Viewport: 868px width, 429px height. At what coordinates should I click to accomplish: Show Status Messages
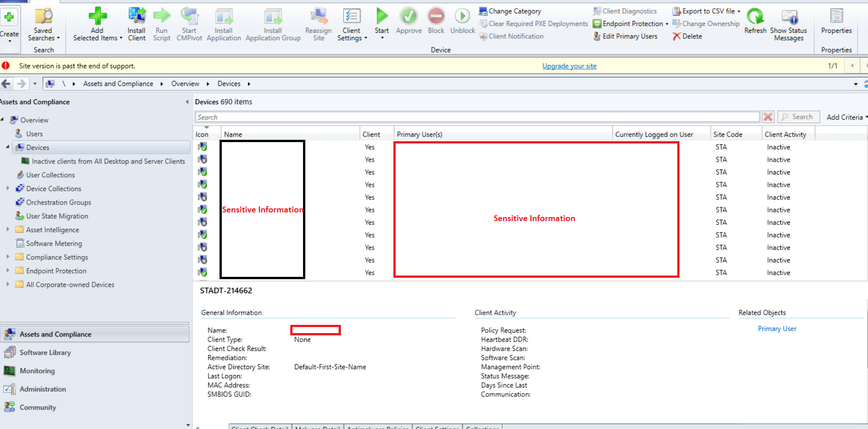pyautogui.click(x=788, y=25)
